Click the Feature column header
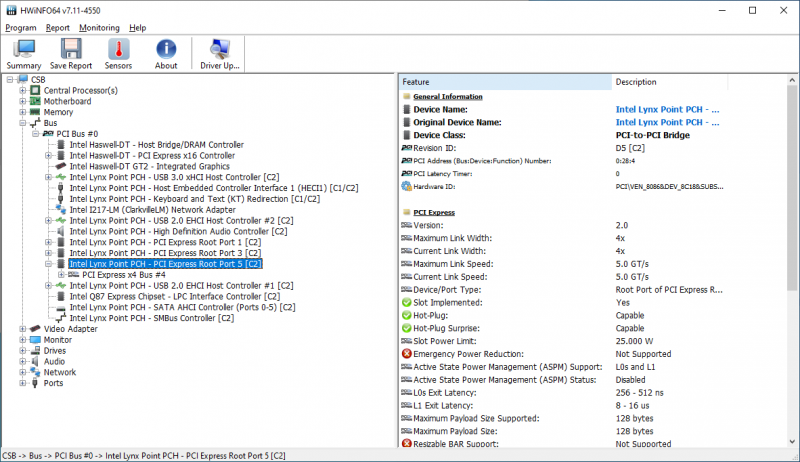 505,82
